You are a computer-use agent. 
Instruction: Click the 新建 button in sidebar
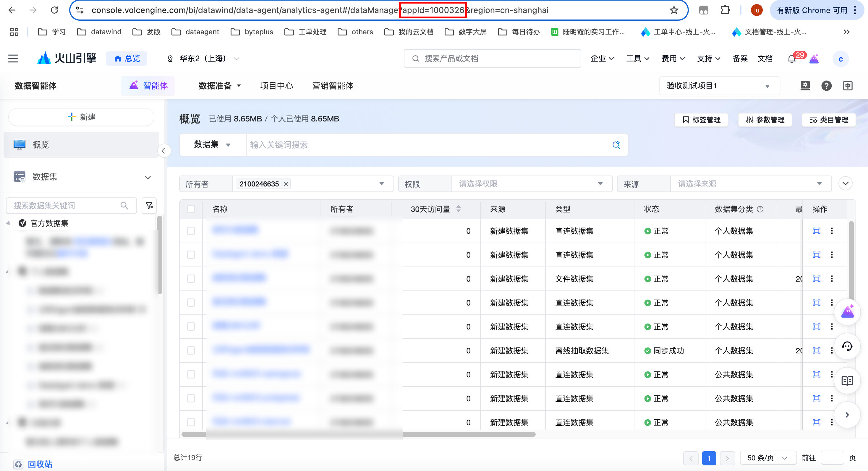pos(81,117)
